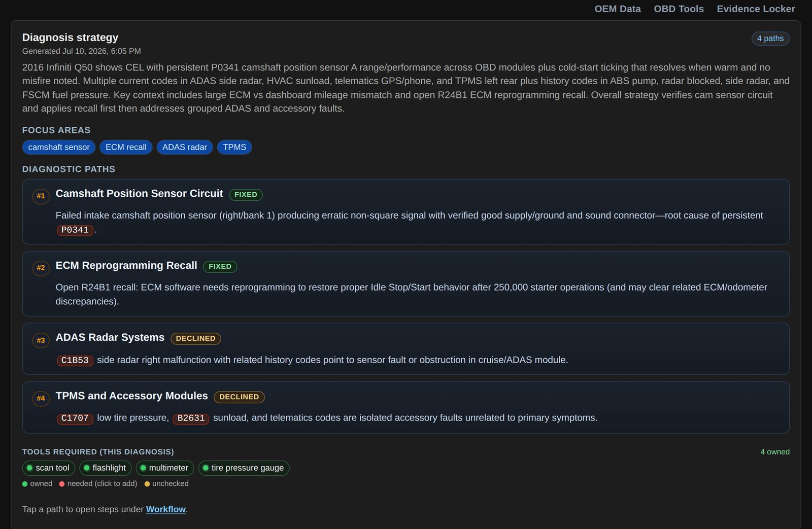Click needed (click to add) legend

click(x=98, y=483)
